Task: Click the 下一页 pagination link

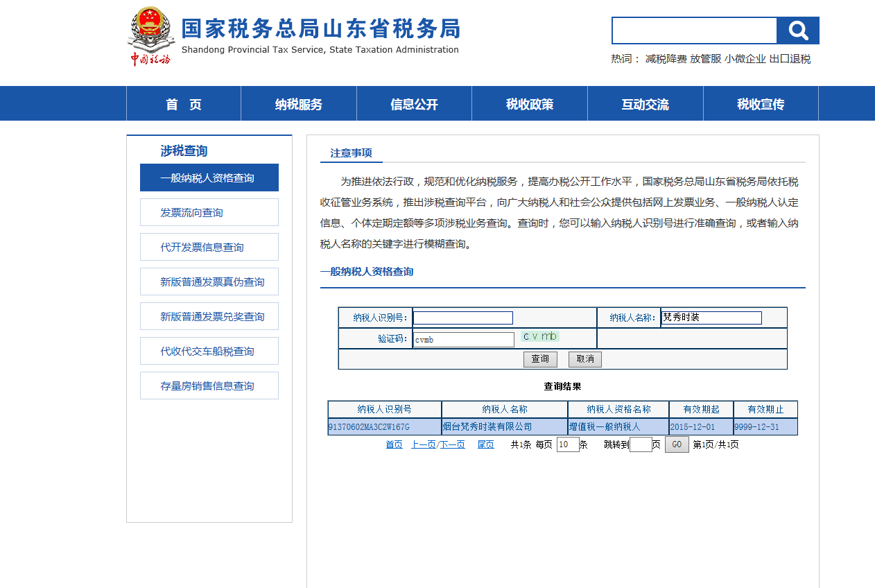Action: [453, 444]
